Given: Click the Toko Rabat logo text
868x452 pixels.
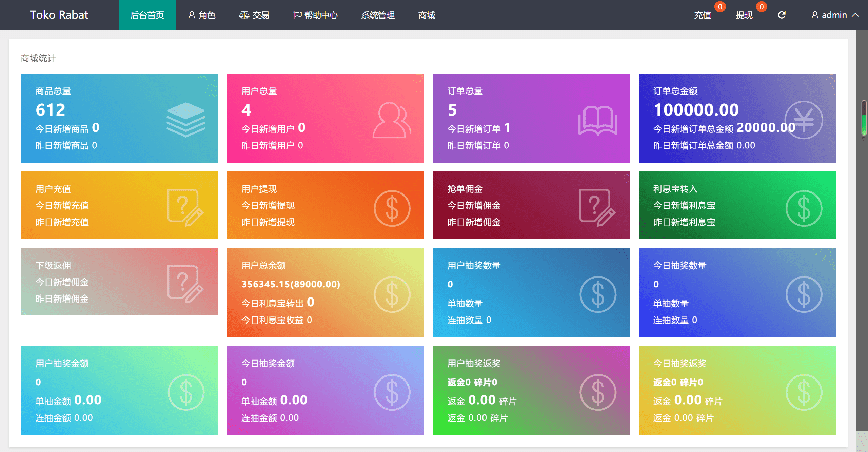Looking at the screenshot, I should 59,15.
